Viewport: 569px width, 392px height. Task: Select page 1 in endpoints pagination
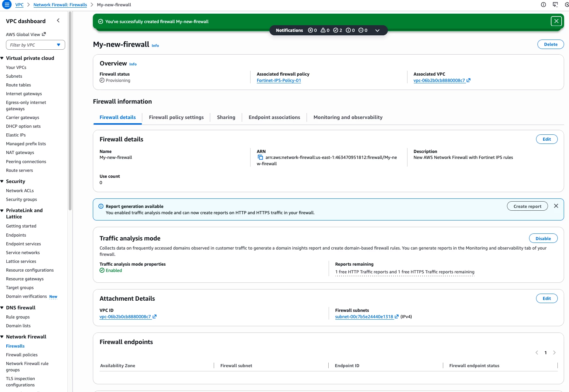[546, 352]
